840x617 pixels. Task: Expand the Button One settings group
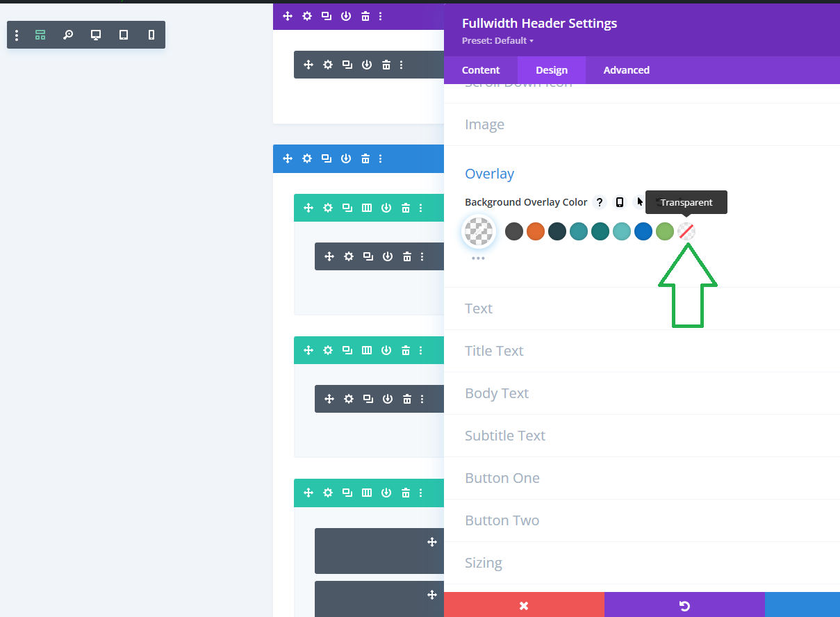point(502,478)
